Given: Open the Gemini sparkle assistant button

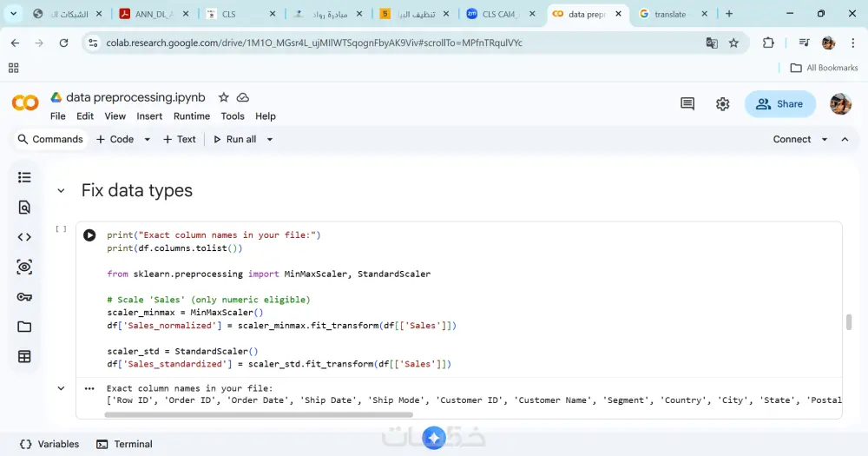Looking at the screenshot, I should click(434, 439).
